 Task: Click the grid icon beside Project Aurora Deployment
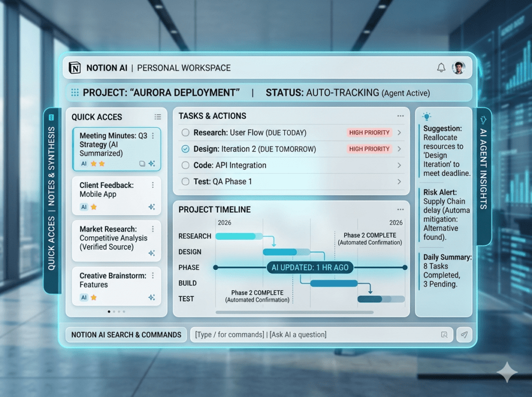[74, 92]
